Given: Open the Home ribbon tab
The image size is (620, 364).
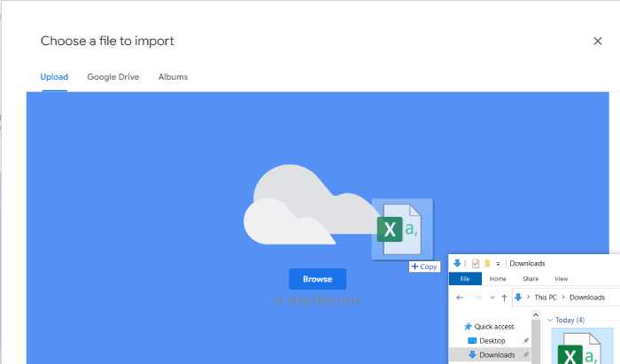Looking at the screenshot, I should click(x=498, y=279).
